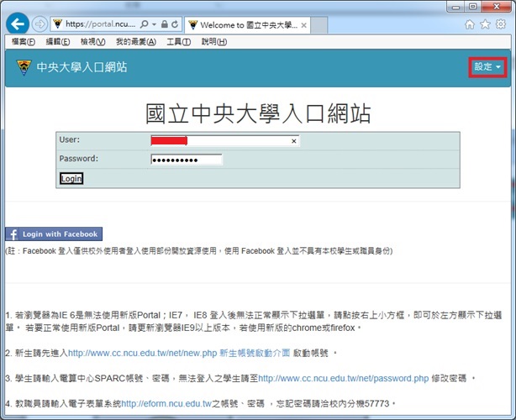Click the Password input field
Image resolution: width=516 pixels, height=420 pixels.
187,160
